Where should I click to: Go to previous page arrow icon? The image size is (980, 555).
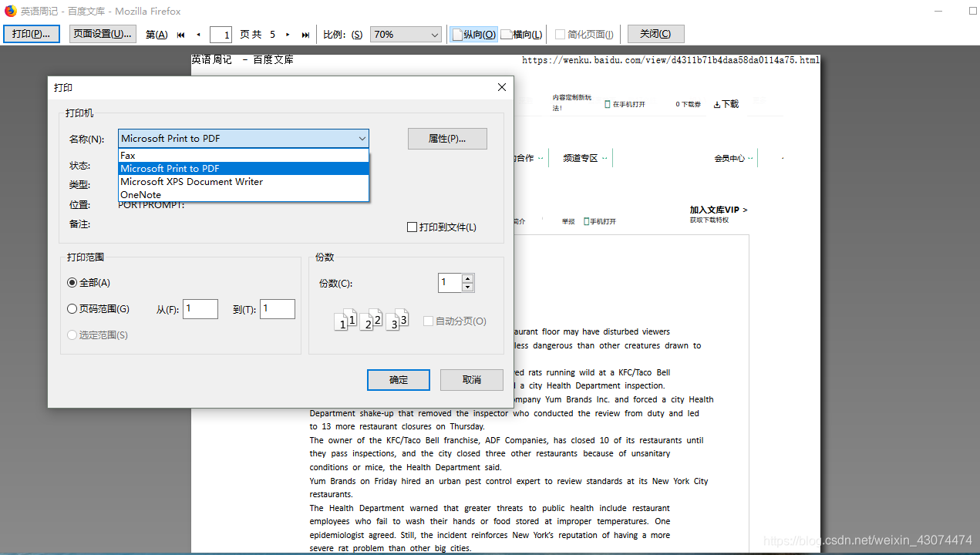[198, 35]
